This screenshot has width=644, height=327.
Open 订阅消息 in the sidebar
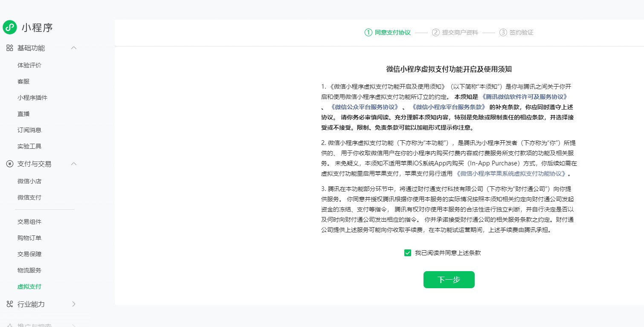click(x=29, y=130)
